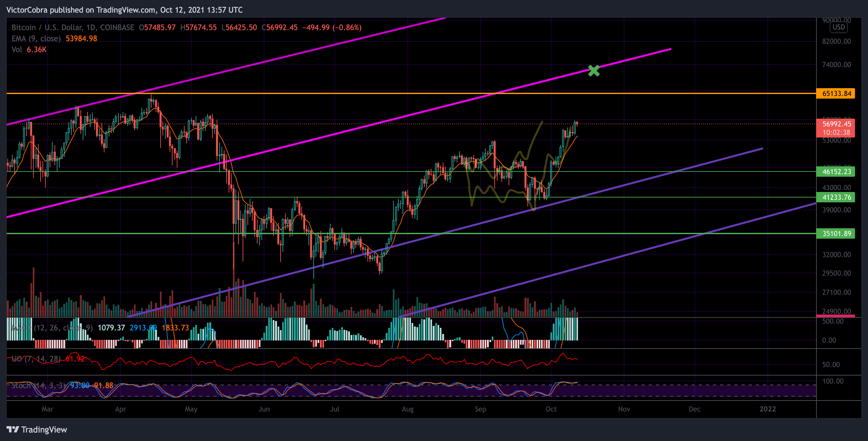868x441 pixels.
Task: Click the 32000.00 price axis tick
Action: 836,255
